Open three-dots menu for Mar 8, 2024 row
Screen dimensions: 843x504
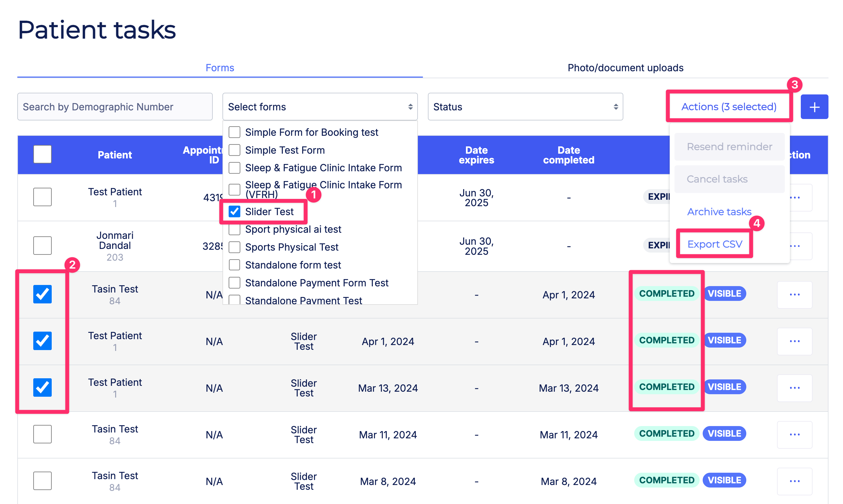pyautogui.click(x=794, y=481)
